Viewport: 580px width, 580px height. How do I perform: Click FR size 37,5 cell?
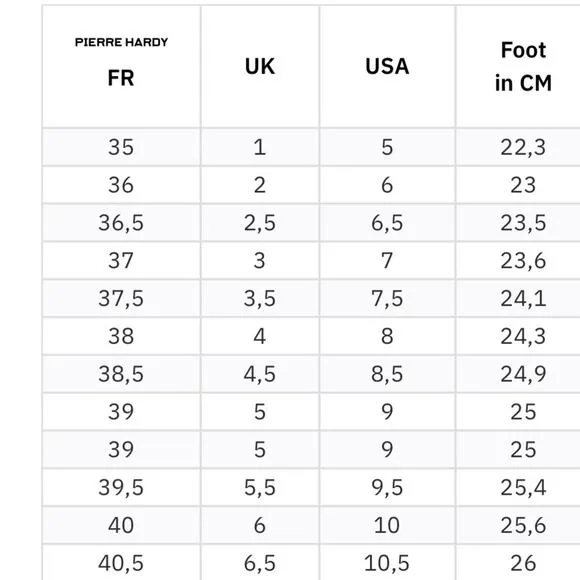tap(121, 299)
